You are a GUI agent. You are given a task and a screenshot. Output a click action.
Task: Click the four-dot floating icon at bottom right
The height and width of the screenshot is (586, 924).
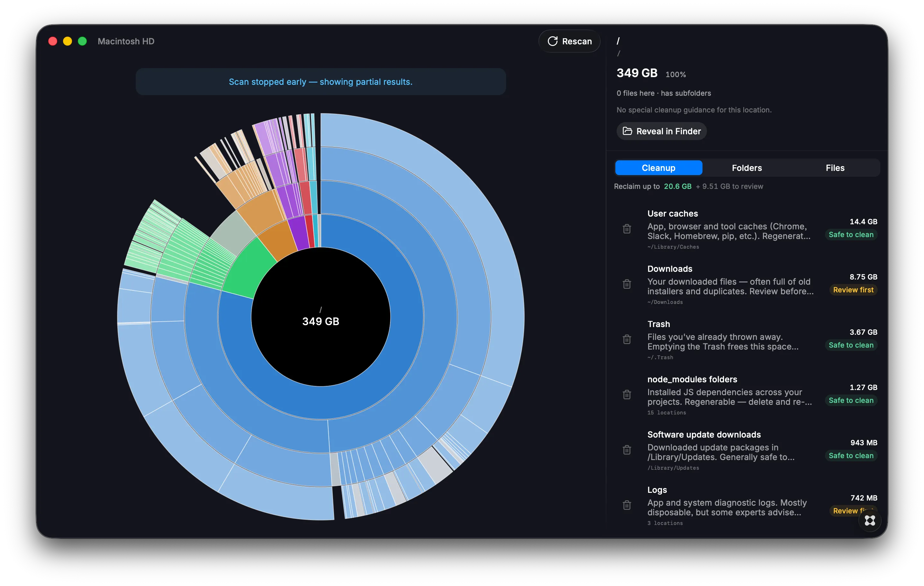click(x=870, y=520)
